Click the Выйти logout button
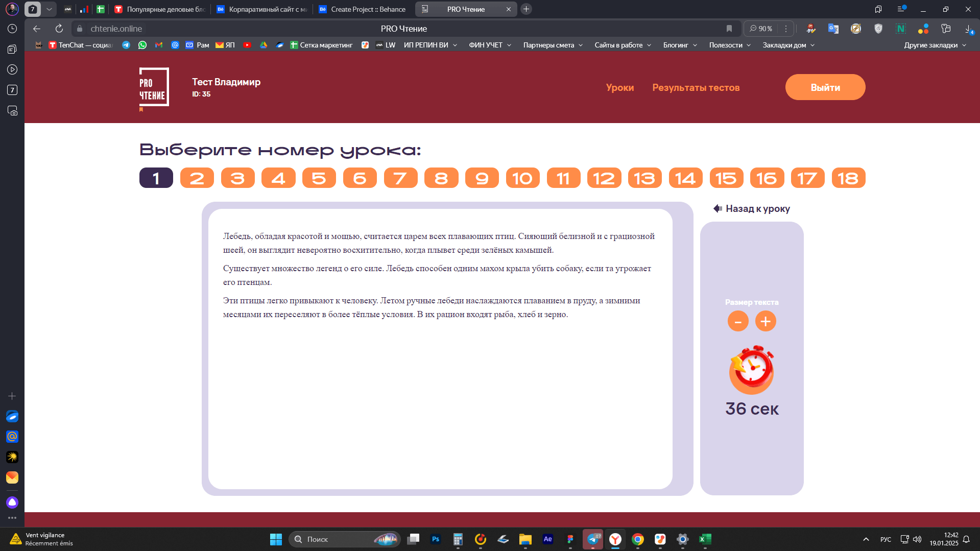 point(825,87)
